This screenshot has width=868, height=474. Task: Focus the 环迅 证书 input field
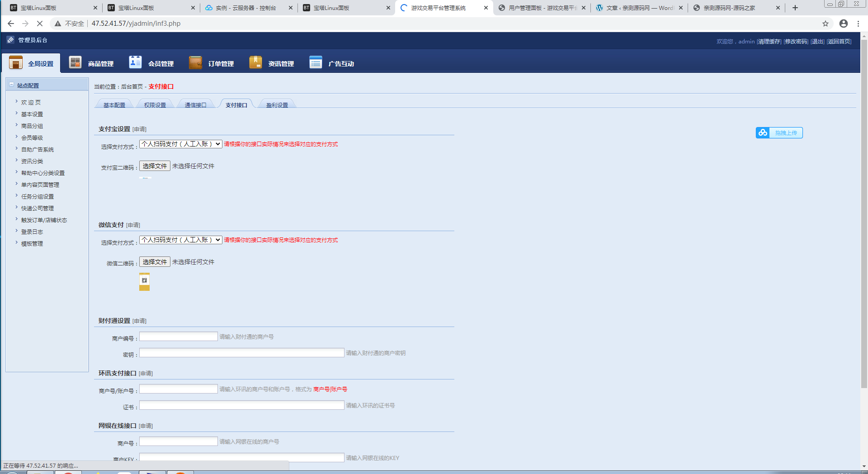(x=242, y=405)
